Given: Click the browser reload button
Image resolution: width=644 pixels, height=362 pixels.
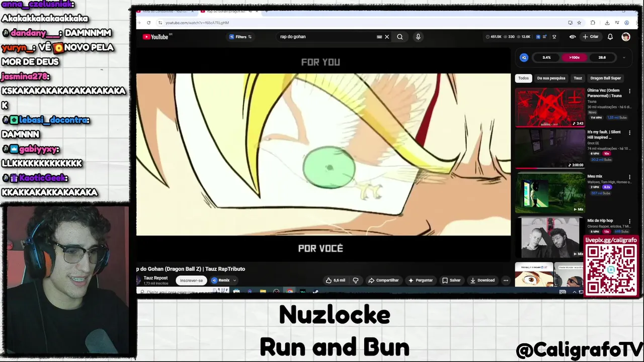Looking at the screenshot, I should click(x=148, y=23).
